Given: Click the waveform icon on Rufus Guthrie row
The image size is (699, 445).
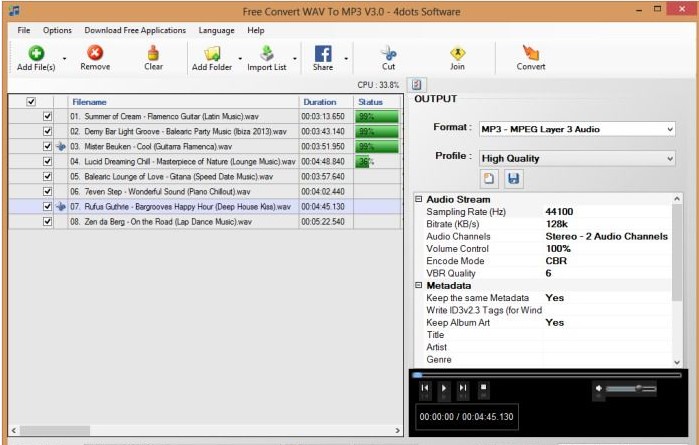Looking at the screenshot, I should [61, 206].
